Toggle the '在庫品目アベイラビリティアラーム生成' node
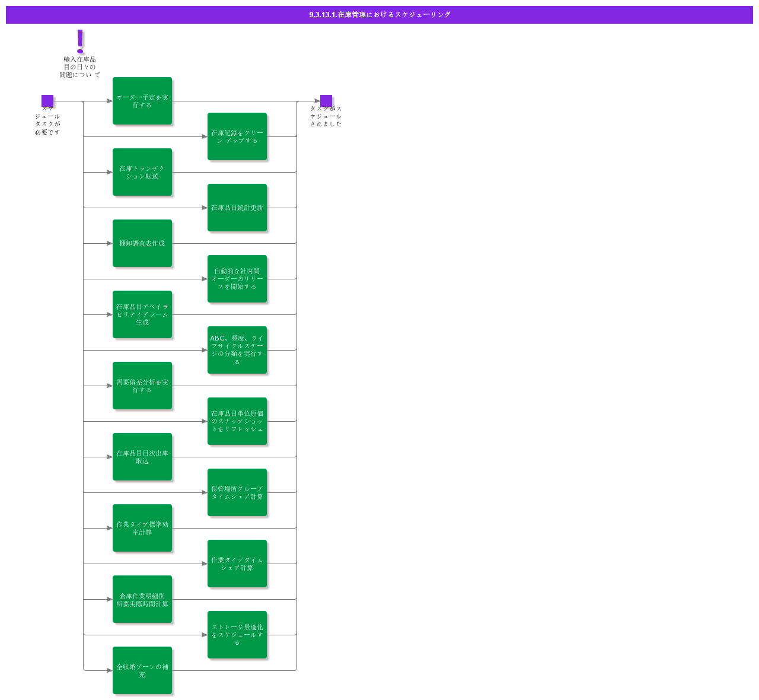The height and width of the screenshot is (700, 759). point(142,315)
